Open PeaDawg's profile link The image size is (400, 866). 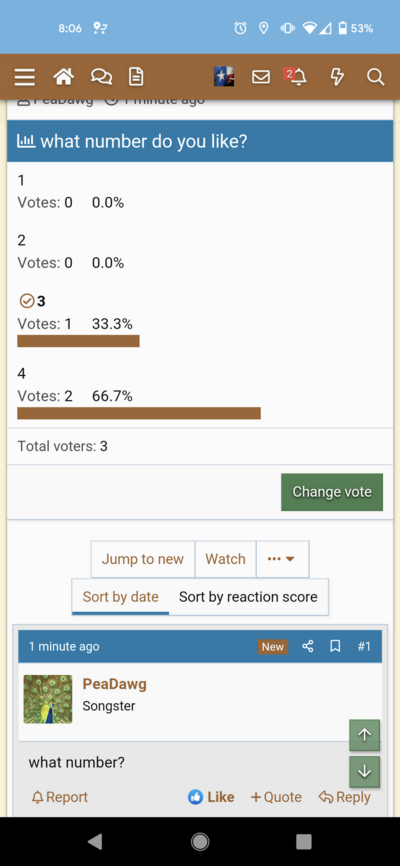pos(114,684)
